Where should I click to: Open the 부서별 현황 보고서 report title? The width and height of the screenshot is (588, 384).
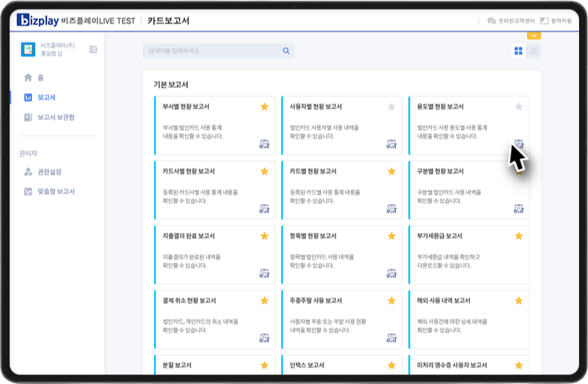(186, 106)
